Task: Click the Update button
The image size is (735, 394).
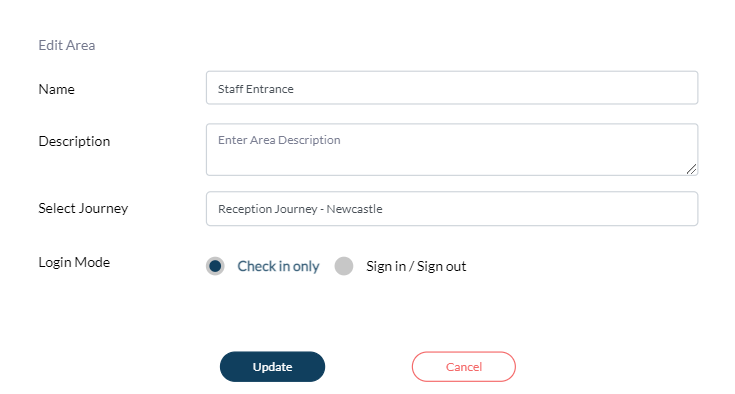Action: click(272, 367)
